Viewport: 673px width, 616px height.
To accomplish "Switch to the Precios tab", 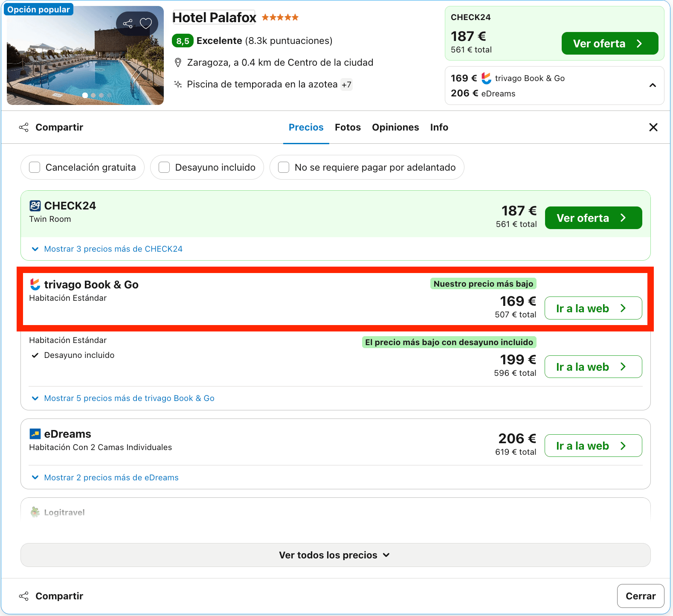I will 306,127.
